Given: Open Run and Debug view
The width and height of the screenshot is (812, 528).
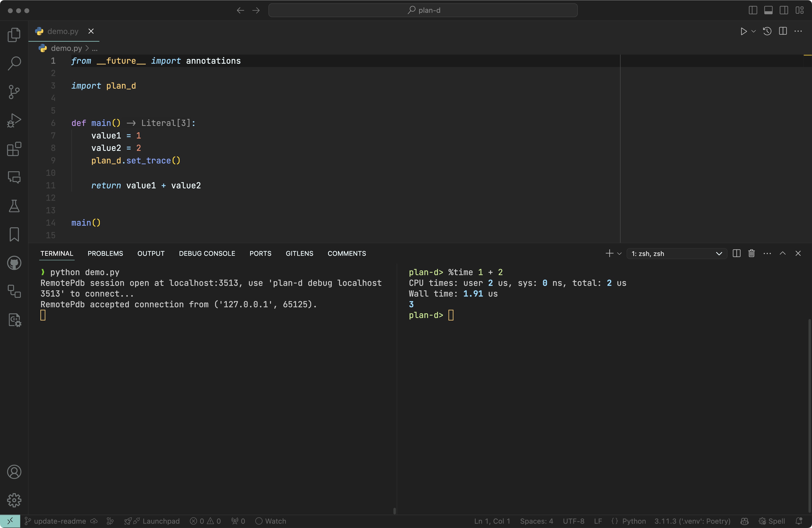Looking at the screenshot, I should pyautogui.click(x=14, y=120).
